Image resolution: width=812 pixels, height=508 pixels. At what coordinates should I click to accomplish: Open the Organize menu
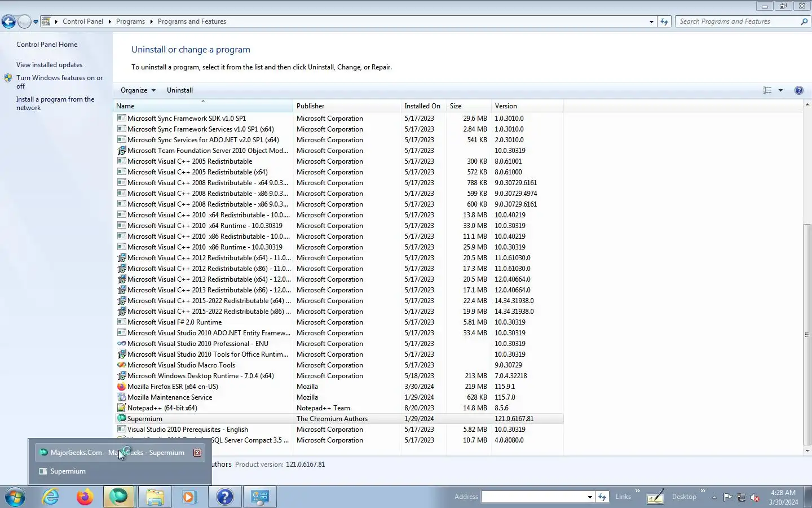tap(138, 90)
